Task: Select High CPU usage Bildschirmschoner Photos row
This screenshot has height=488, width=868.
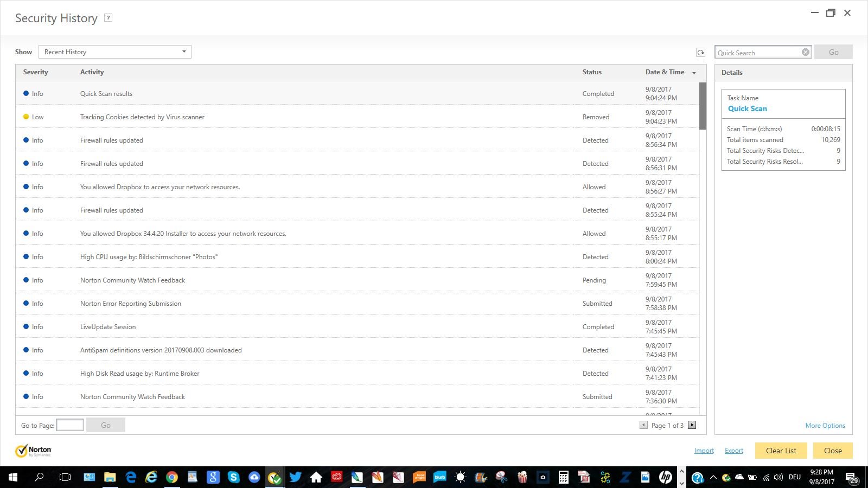Action: click(x=357, y=256)
